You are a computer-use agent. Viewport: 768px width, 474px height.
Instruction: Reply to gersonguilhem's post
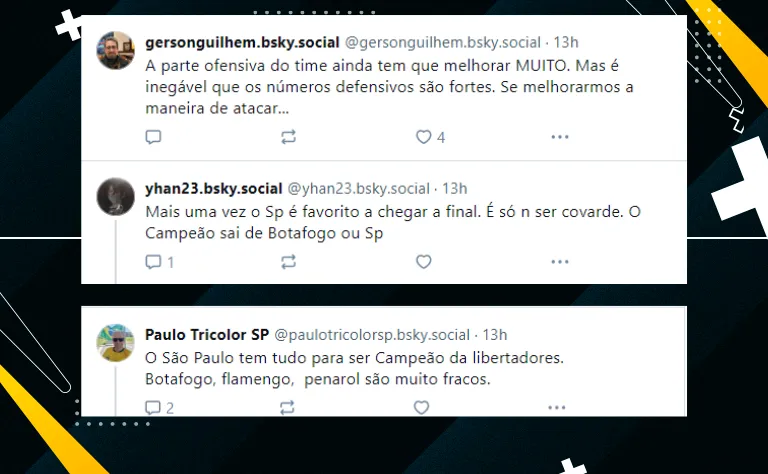click(153, 137)
